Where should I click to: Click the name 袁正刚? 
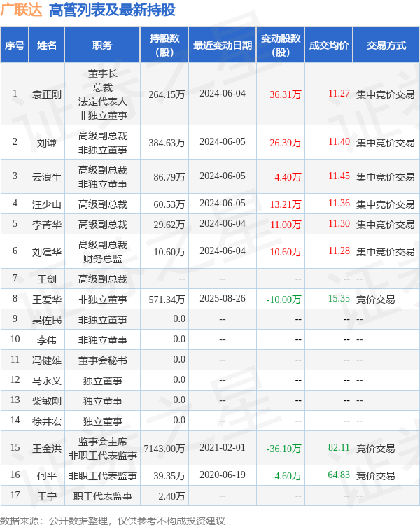tap(47, 94)
